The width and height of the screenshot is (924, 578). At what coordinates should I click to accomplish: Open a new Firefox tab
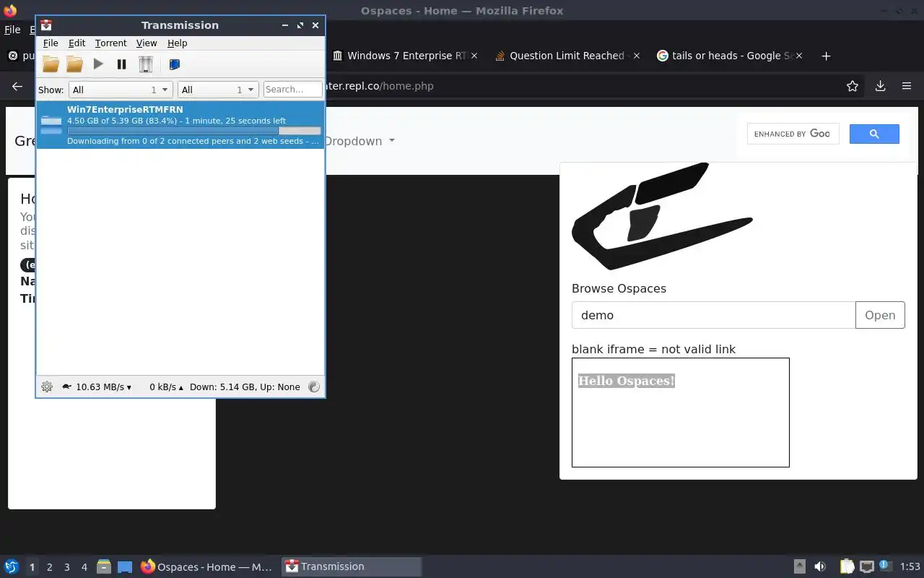[x=827, y=56]
